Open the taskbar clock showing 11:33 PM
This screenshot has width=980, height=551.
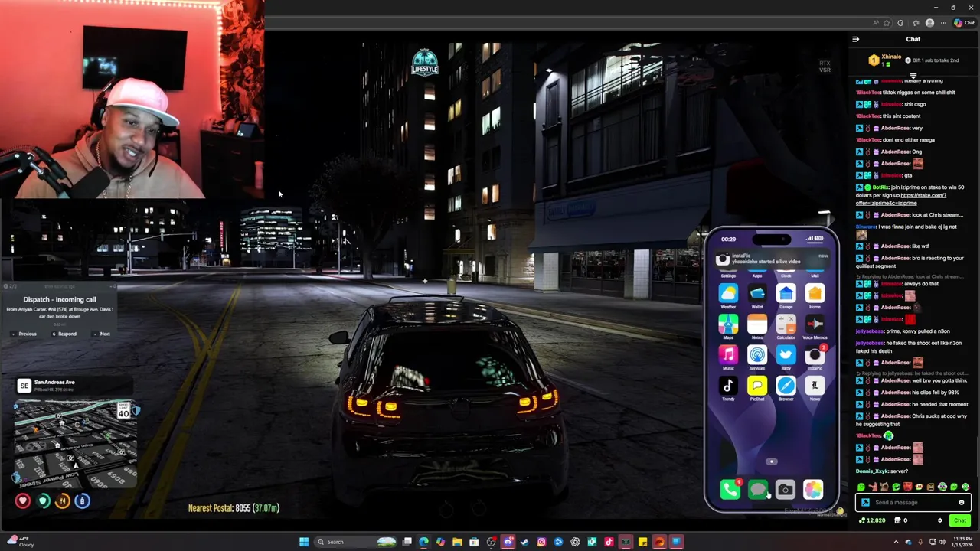[x=962, y=542]
